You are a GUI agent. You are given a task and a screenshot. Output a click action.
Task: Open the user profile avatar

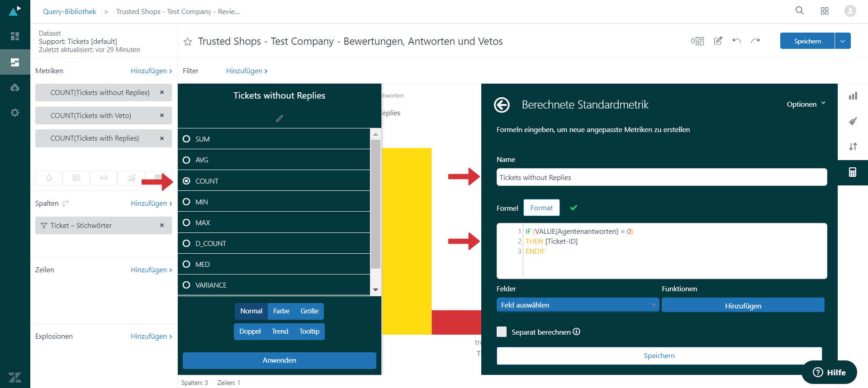850,11
